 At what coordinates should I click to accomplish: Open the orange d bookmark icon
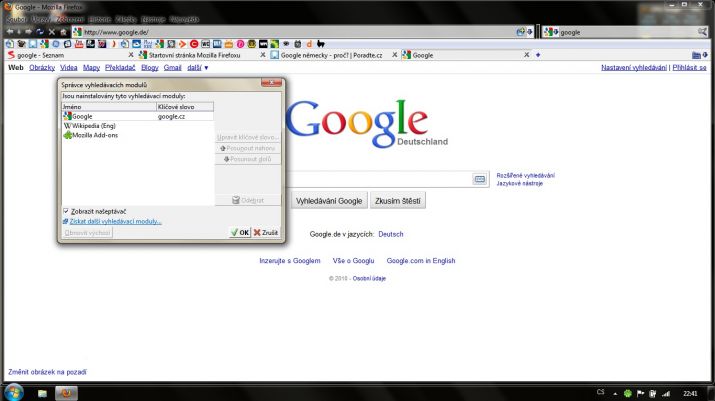pyautogui.click(x=309, y=44)
